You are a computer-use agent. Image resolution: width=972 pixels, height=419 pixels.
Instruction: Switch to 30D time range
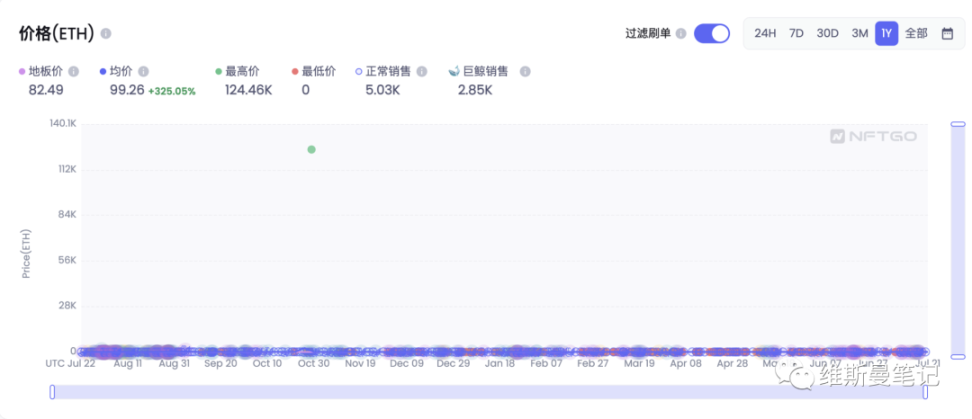click(827, 33)
